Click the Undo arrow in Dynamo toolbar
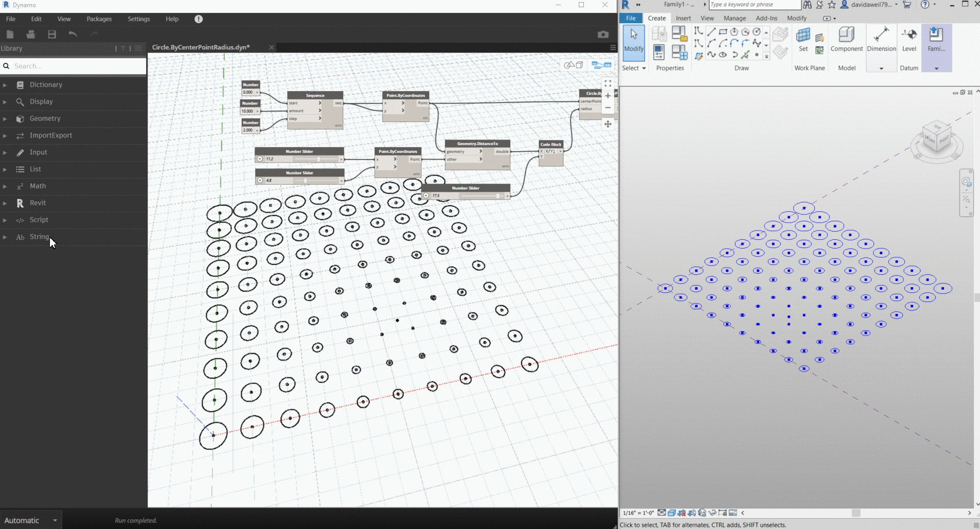The width and height of the screenshot is (980, 529). pyautogui.click(x=73, y=34)
